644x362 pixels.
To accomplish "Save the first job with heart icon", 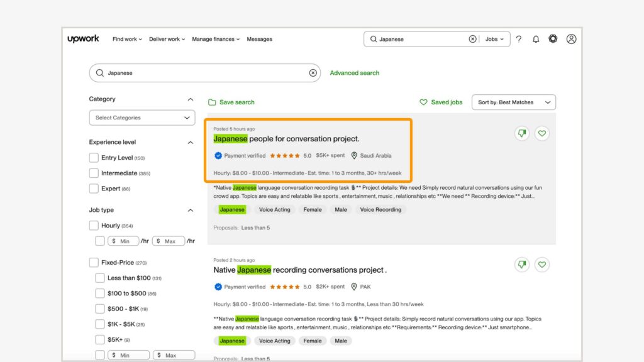I will pyautogui.click(x=542, y=133).
